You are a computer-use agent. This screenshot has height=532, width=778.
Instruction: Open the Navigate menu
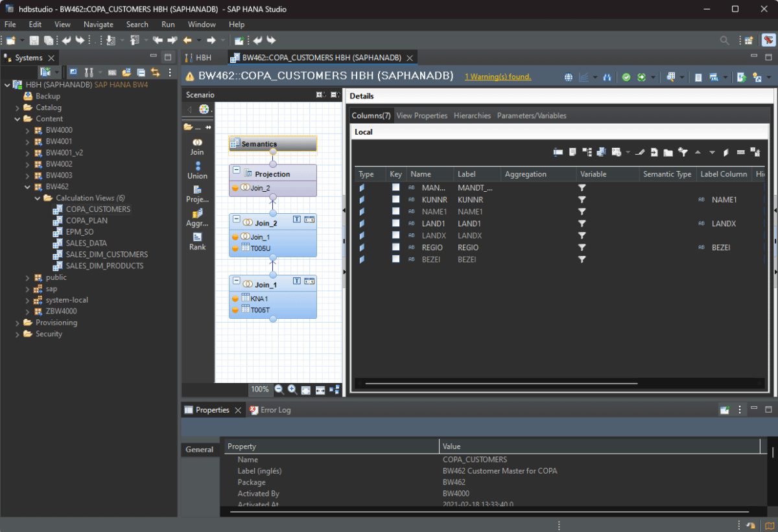[x=98, y=25]
